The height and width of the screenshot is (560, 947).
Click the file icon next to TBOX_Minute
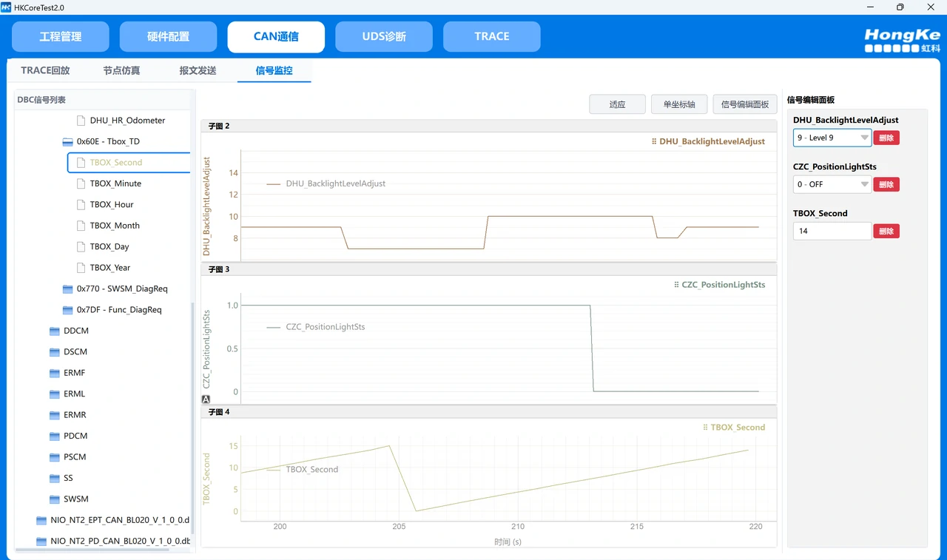point(81,183)
